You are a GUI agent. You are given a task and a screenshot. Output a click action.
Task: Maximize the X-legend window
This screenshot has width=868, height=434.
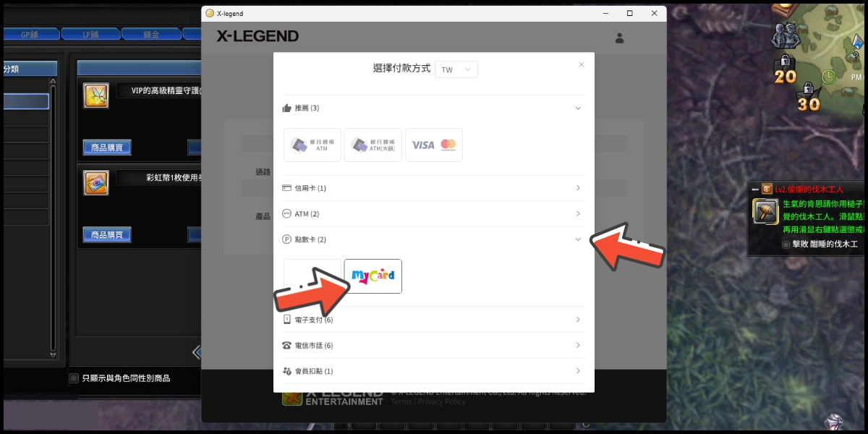(x=630, y=13)
